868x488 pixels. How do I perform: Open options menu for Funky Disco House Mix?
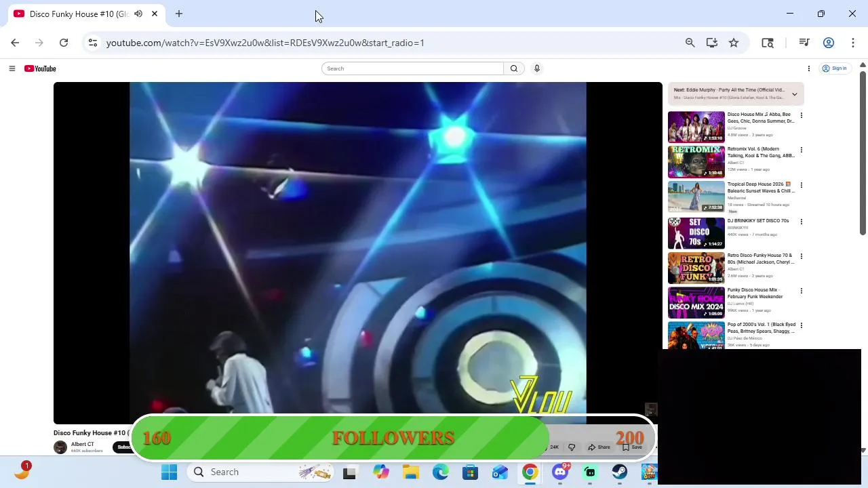pyautogui.click(x=802, y=291)
